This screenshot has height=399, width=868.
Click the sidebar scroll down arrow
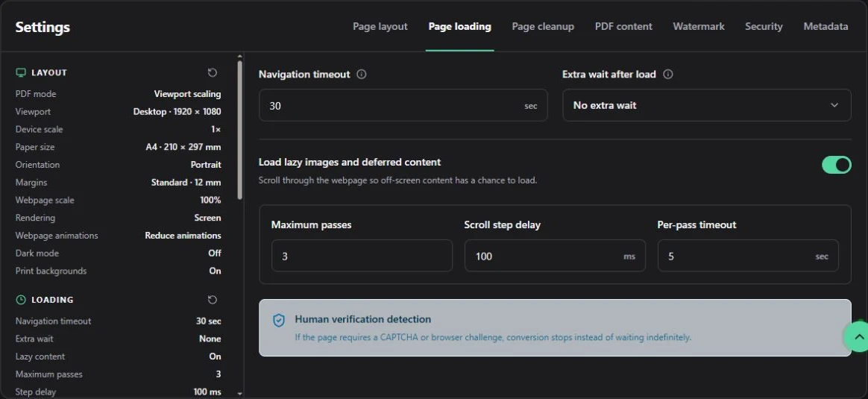239,394
